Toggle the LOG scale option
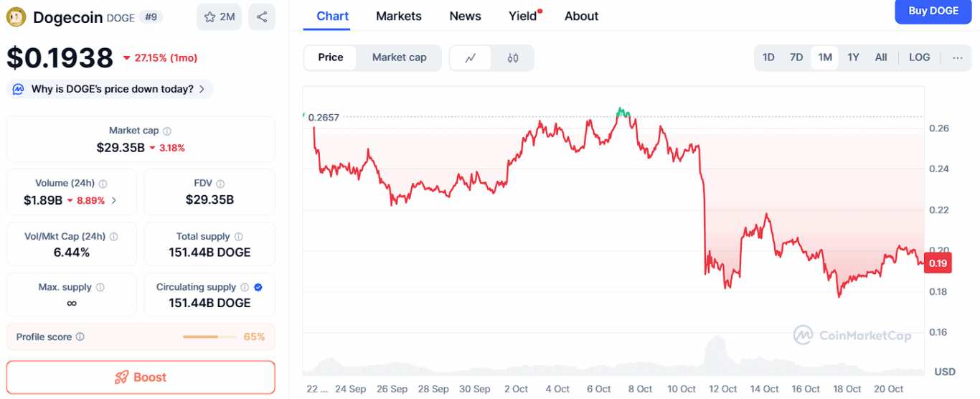The image size is (980, 399). click(919, 57)
